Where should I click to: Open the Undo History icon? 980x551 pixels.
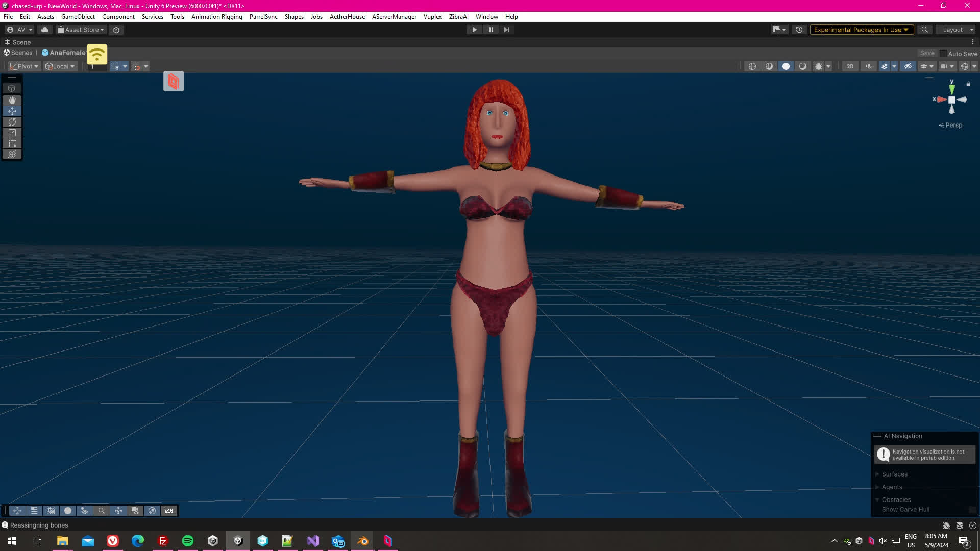point(799,30)
